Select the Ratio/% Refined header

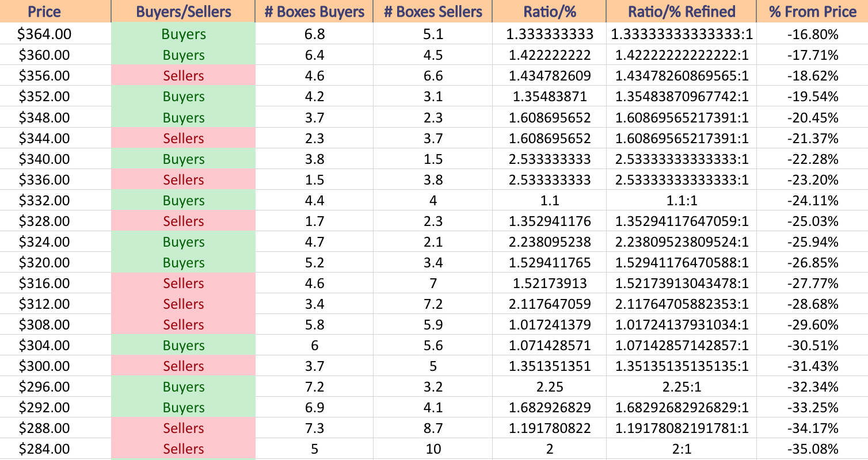point(682,11)
